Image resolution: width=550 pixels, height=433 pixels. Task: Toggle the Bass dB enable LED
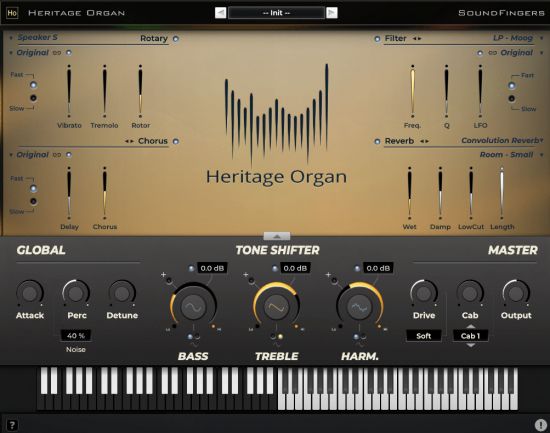pyautogui.click(x=191, y=268)
